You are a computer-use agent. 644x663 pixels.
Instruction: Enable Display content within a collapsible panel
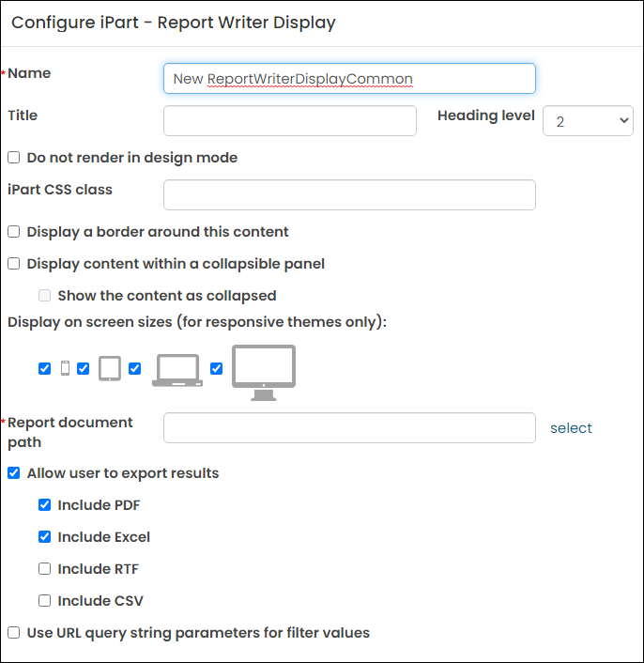click(13, 264)
